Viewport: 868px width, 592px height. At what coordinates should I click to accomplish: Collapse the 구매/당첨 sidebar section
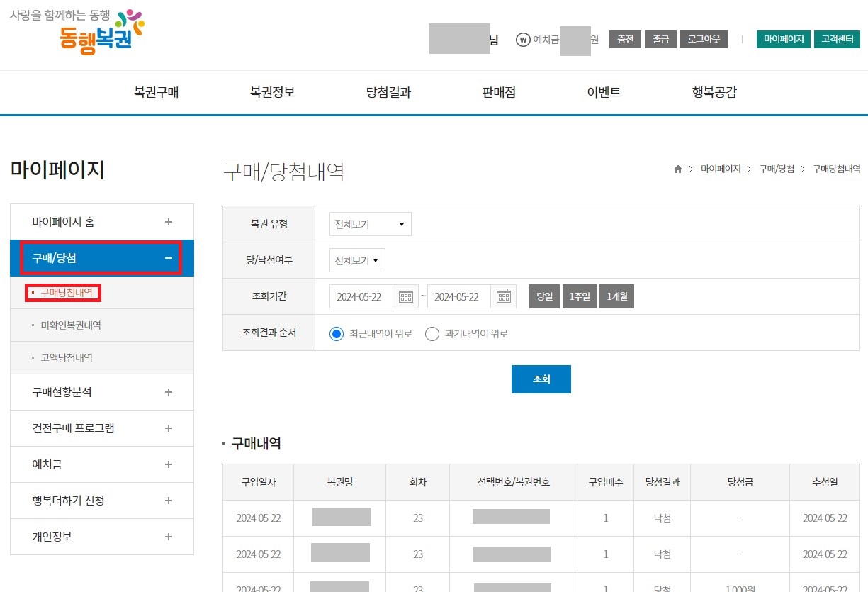pyautogui.click(x=169, y=258)
